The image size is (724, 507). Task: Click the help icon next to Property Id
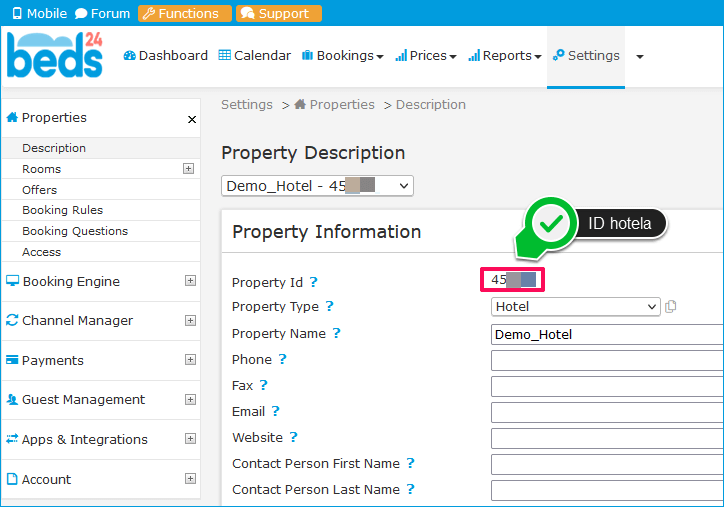(x=313, y=283)
